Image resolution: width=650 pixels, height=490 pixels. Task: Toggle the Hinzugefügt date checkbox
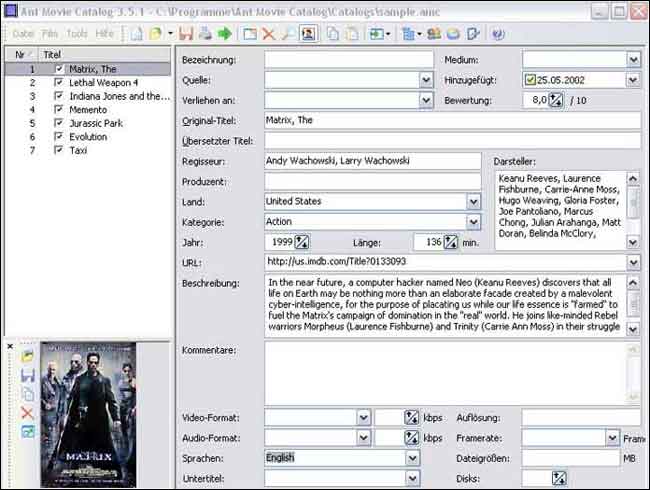coord(530,80)
